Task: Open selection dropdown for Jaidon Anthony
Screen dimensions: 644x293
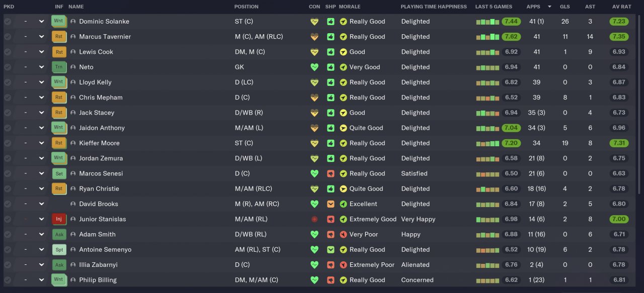Action: click(x=41, y=128)
